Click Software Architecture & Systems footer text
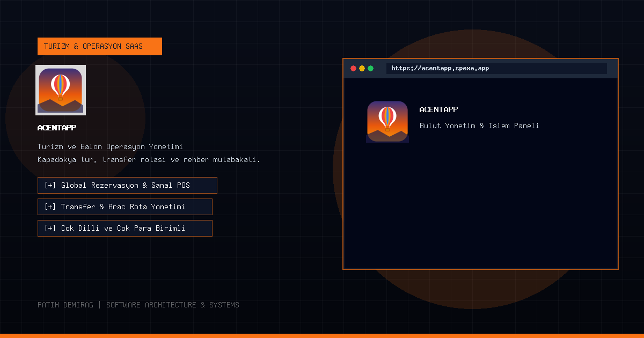Viewport: 644px width, 338px height. click(x=173, y=305)
